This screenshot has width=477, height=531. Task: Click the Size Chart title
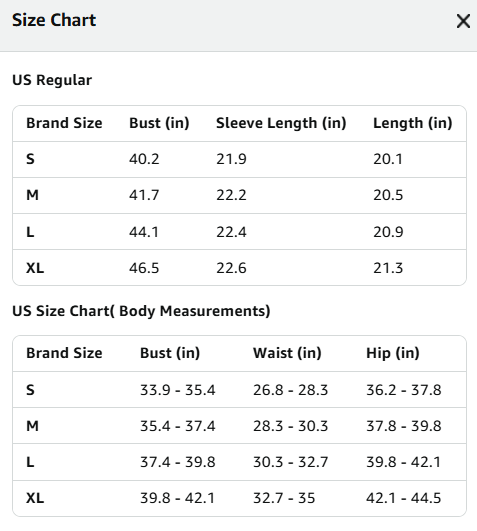click(x=54, y=20)
